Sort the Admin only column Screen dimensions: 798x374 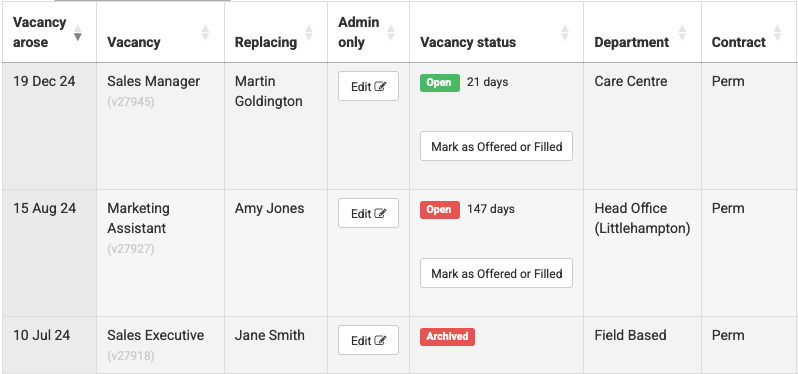click(391, 33)
